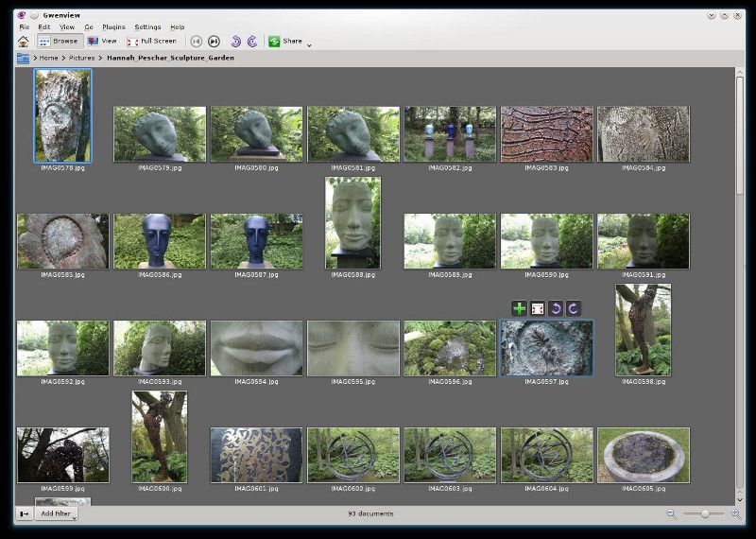
Task: Rotate left using toolbar icon
Action: 235,42
